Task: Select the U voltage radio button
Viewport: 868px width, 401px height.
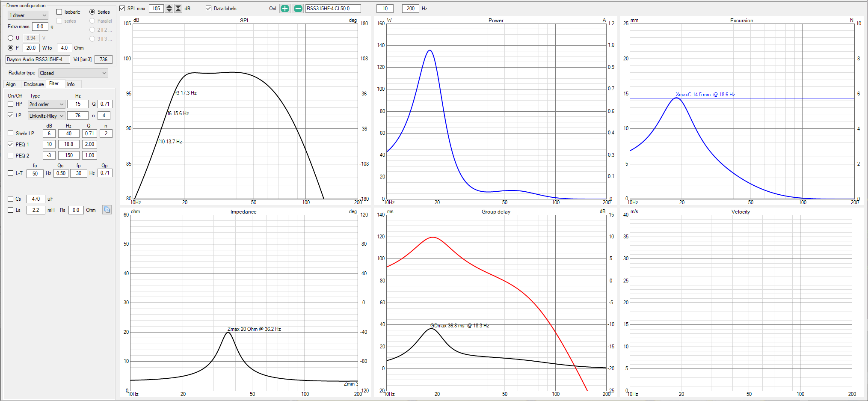Action: pos(11,38)
